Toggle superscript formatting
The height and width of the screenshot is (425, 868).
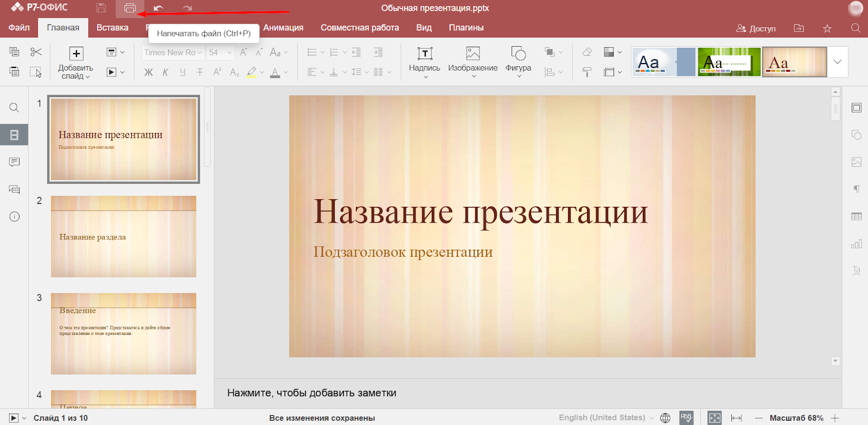point(217,72)
